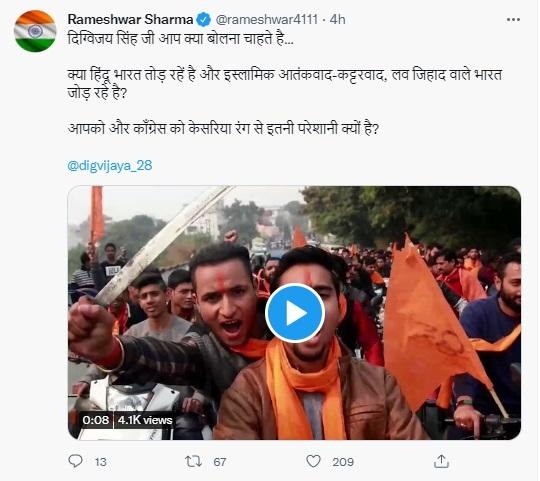Click the share upload icon
Screen dimensions: 540x481
pos(441,461)
